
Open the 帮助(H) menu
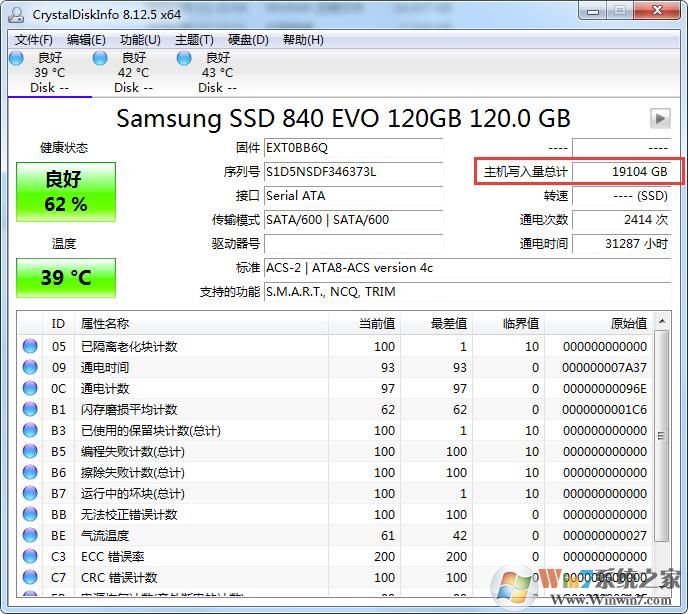pos(303,40)
